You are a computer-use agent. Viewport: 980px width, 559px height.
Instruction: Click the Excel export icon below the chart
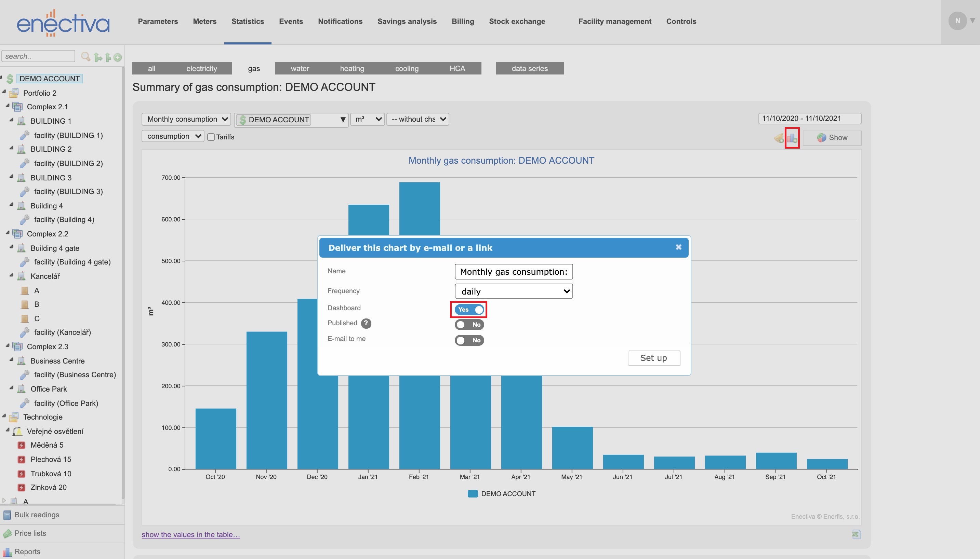click(857, 534)
